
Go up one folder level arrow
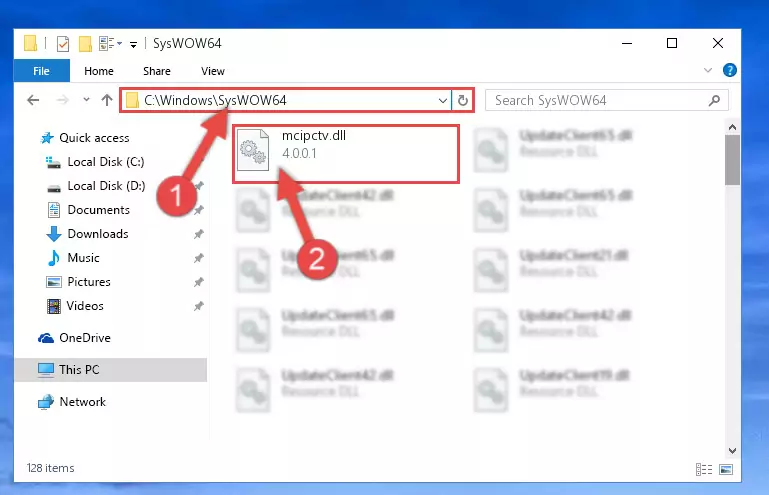[107, 100]
